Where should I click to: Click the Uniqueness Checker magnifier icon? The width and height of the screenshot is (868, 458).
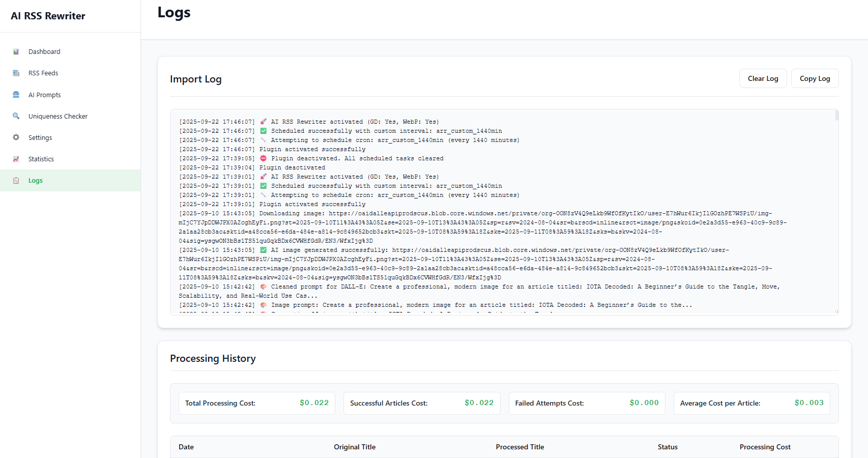pyautogui.click(x=16, y=116)
